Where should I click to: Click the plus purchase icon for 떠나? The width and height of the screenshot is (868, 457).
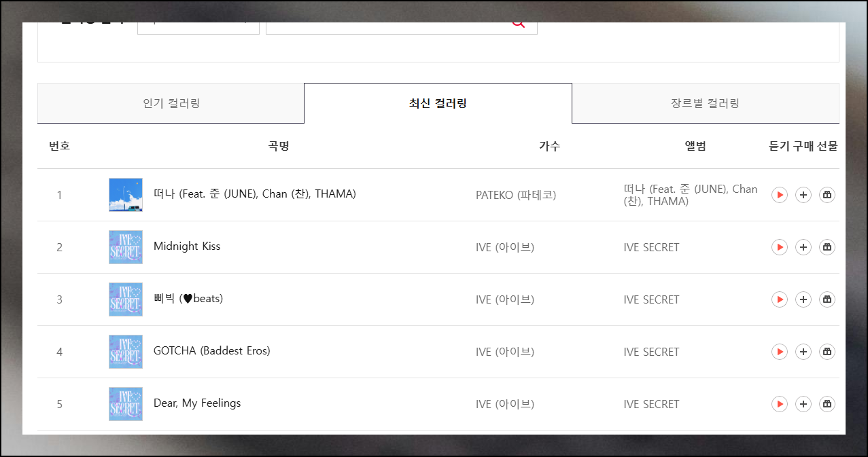(x=803, y=195)
